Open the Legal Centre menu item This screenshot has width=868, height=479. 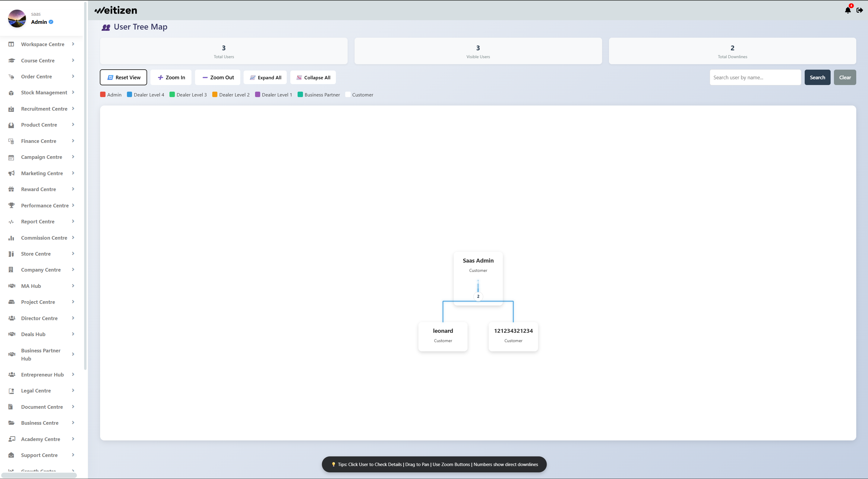36,391
